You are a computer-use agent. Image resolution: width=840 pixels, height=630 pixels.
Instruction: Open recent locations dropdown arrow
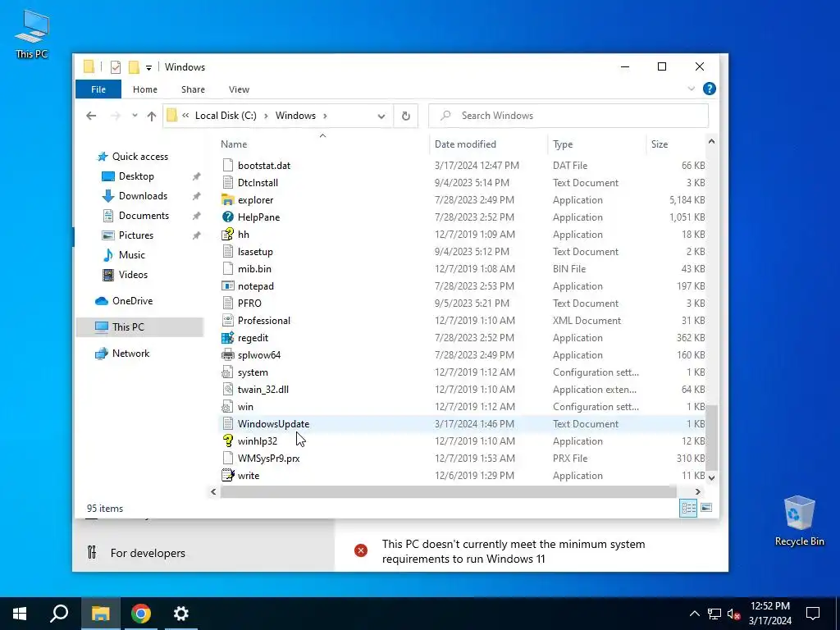click(x=135, y=116)
